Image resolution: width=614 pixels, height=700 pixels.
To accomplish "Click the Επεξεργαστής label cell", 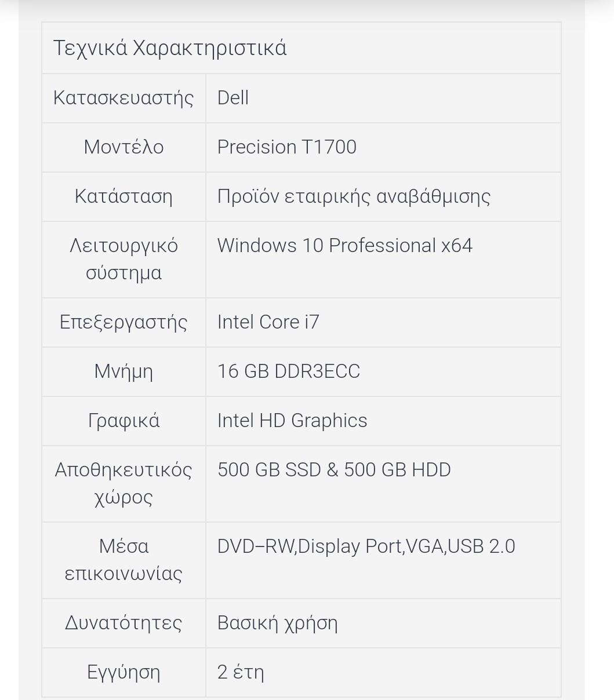I will pyautogui.click(x=123, y=322).
